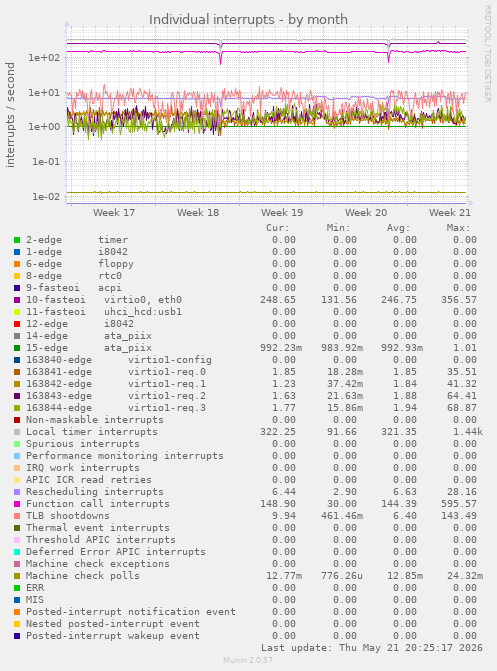Click the Week 17 axis label
497x671 pixels.
114,213
